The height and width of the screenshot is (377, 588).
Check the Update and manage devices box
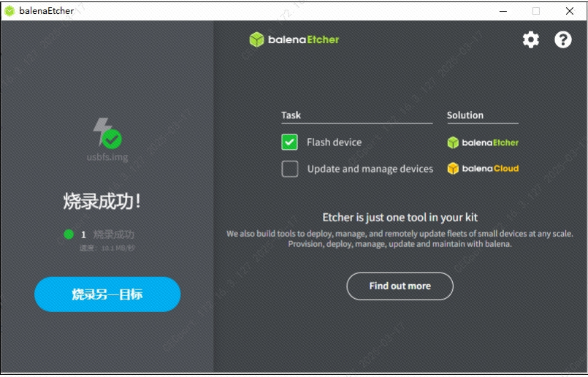click(x=289, y=169)
